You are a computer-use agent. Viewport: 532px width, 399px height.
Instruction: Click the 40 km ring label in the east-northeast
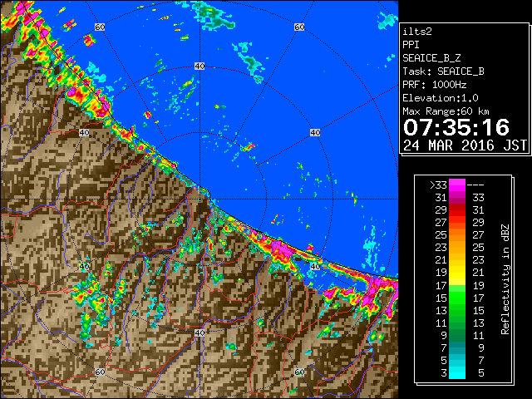315,133
